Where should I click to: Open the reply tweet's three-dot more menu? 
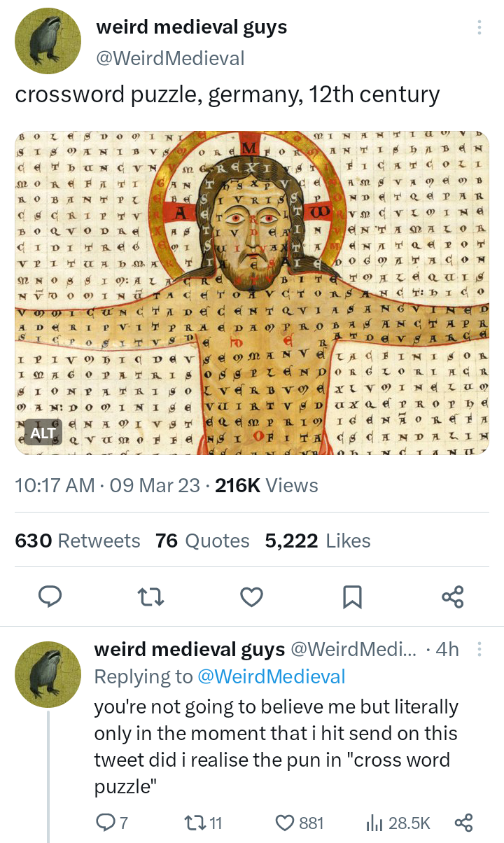tap(479, 650)
